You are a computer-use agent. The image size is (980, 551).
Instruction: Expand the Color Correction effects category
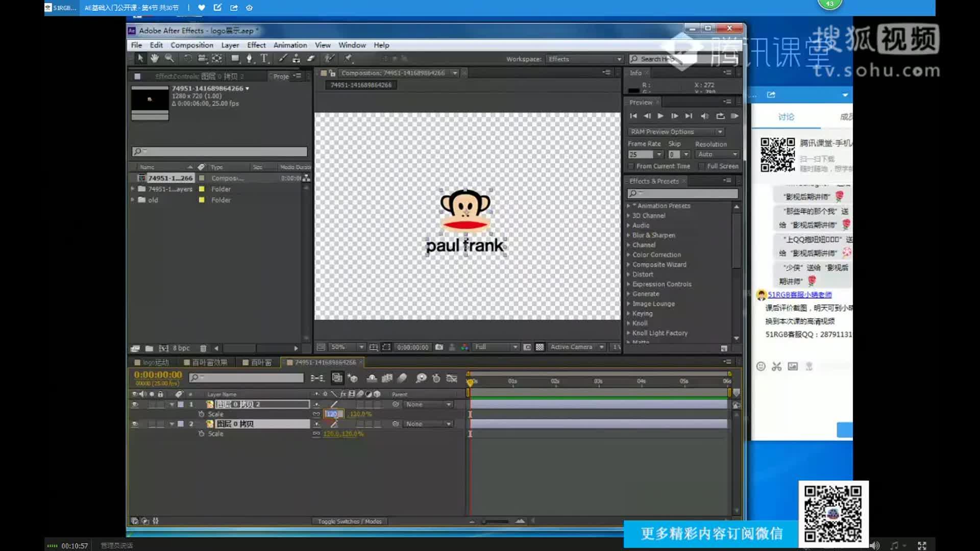tap(629, 255)
